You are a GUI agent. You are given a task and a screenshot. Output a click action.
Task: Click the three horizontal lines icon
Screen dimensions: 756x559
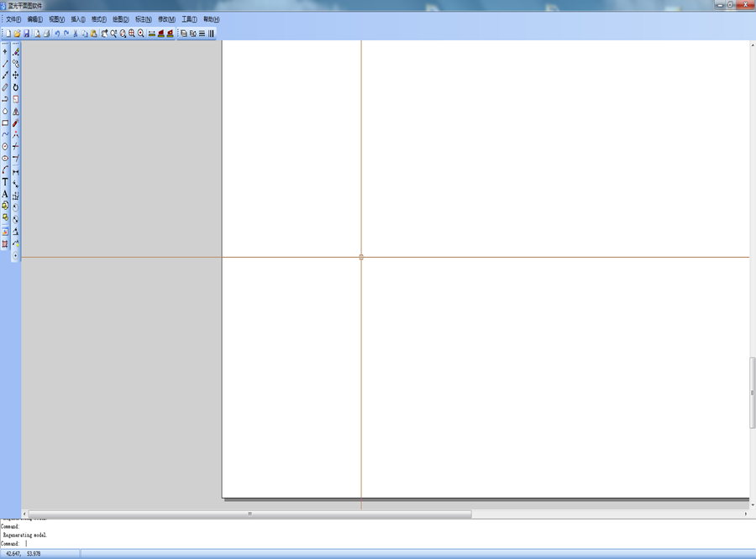click(x=202, y=34)
